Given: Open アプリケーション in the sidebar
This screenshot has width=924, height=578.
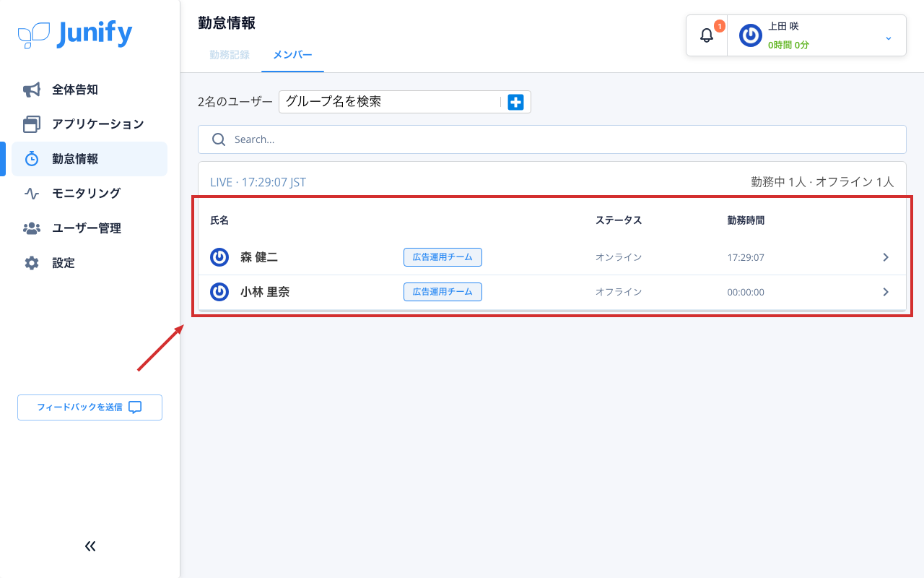Looking at the screenshot, I should tap(90, 124).
